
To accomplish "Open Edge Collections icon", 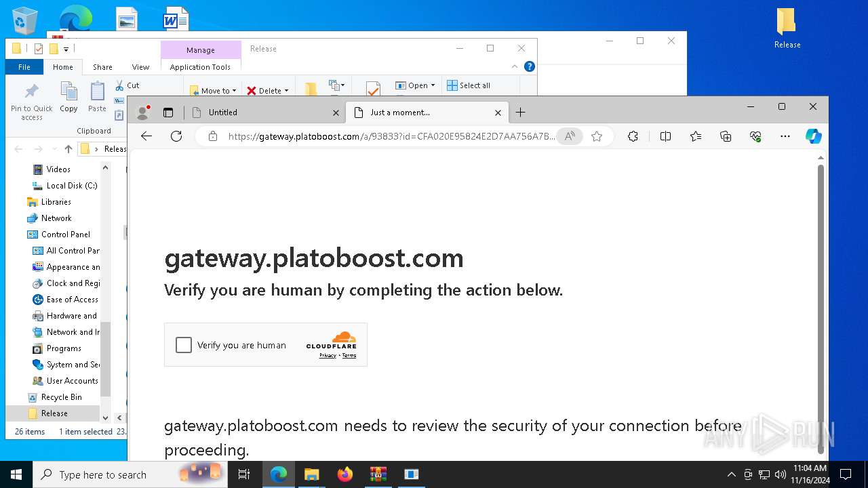I will 726,136.
